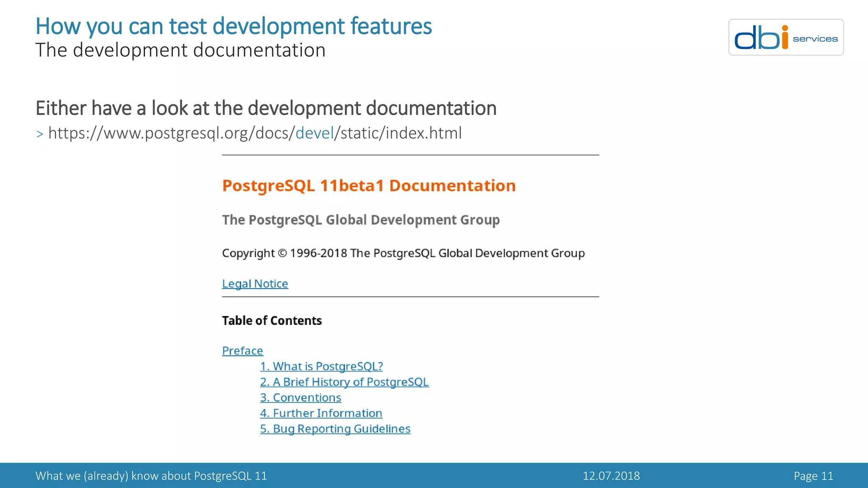Viewport: 868px width, 488px height.
Task: Click 'How you can test development features' title
Action: (x=234, y=26)
